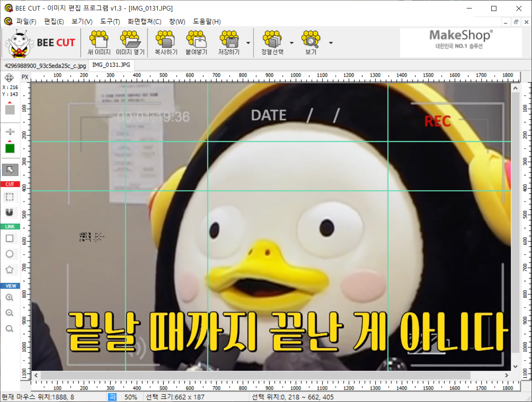
Task: Click the 복사하기 (copy) toolbar icon
Action: [166, 43]
